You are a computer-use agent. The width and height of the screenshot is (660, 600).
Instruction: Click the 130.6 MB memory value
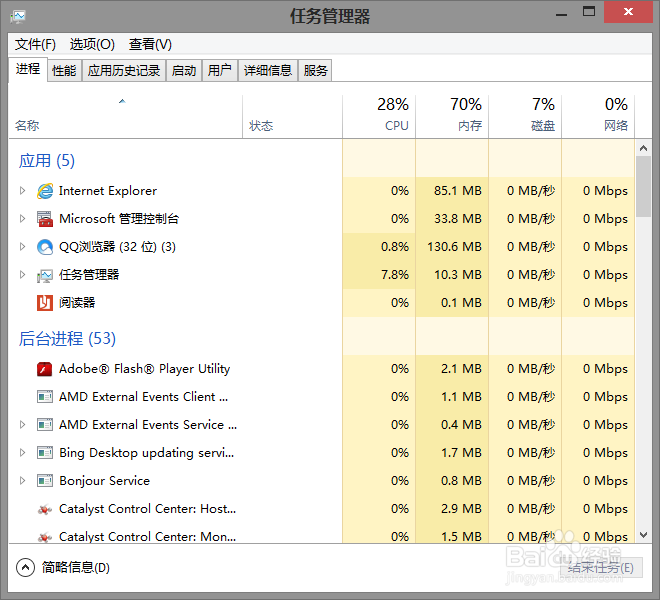(x=454, y=247)
